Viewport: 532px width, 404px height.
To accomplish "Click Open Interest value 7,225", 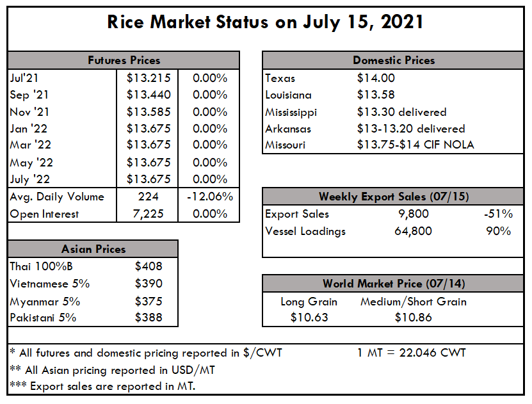I will pos(148,214).
